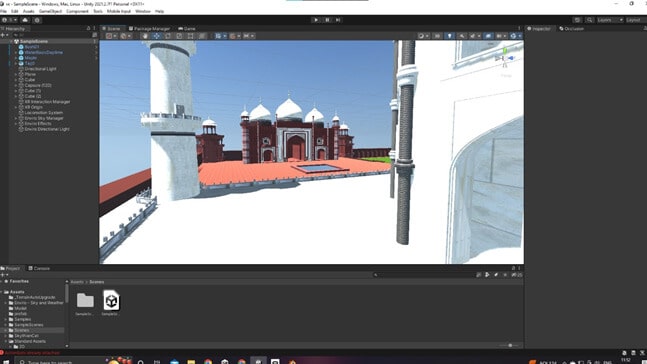Click the Step frame button
Screen dimensions: 647x364
click(x=338, y=20)
